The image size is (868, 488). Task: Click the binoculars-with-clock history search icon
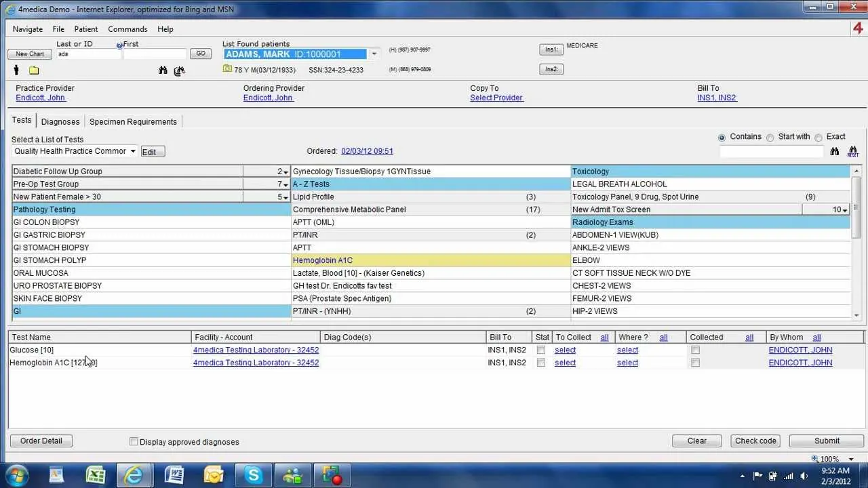coord(179,70)
